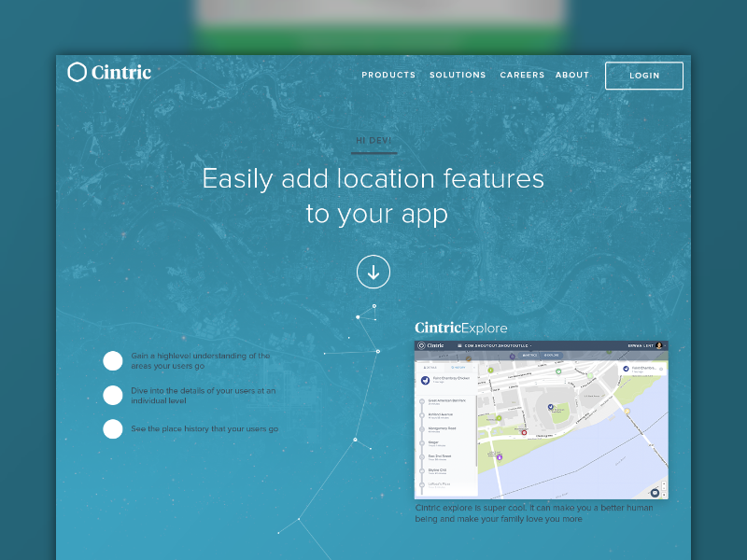Select the Paint Chambray Chicken avatar in the sidebar
Image resolution: width=747 pixels, height=560 pixels.
tap(425, 381)
